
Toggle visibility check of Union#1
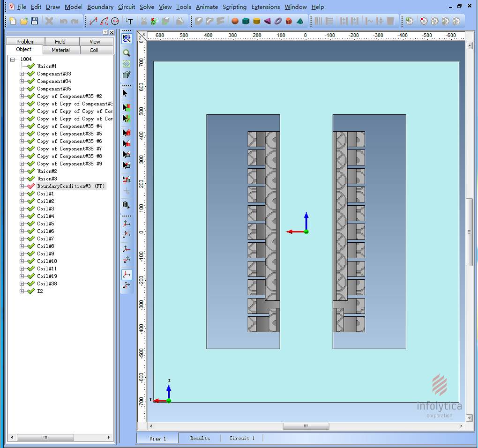point(31,66)
